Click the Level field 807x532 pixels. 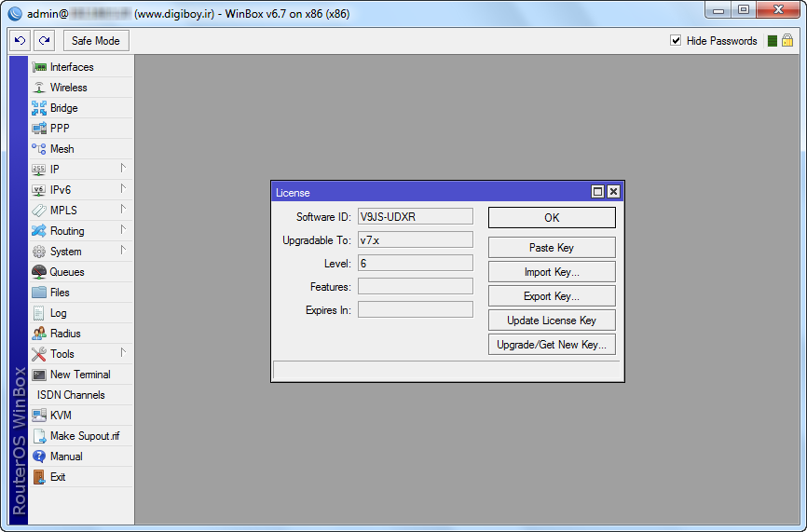click(x=416, y=263)
